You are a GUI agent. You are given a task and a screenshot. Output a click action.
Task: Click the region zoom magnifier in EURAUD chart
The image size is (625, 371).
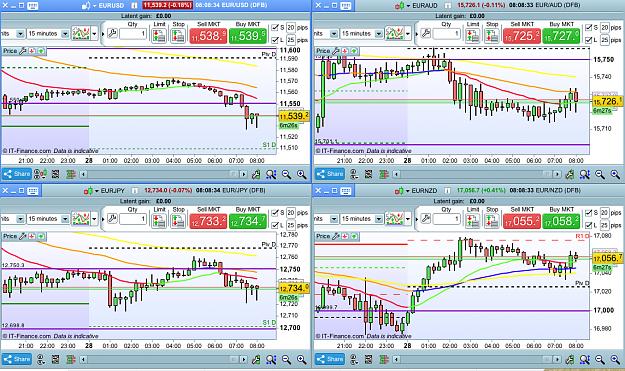[x=584, y=174]
